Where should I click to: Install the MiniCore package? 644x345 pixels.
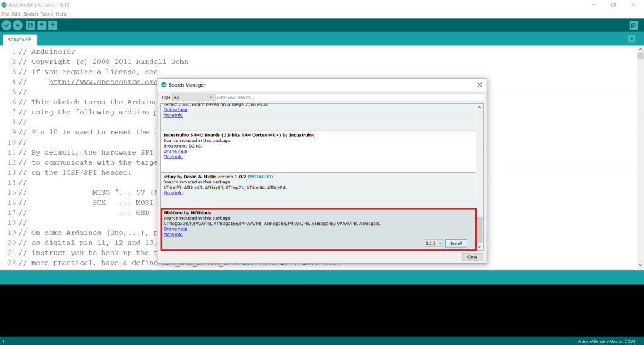[456, 243]
